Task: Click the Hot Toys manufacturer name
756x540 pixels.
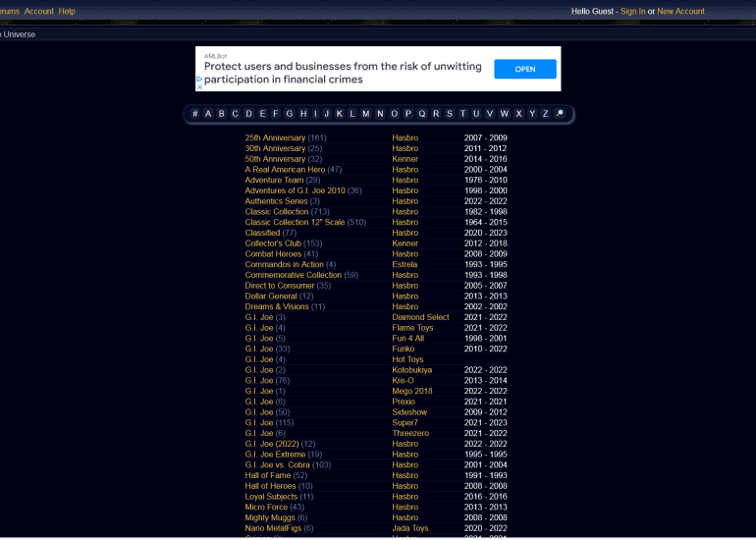Action: coord(407,359)
